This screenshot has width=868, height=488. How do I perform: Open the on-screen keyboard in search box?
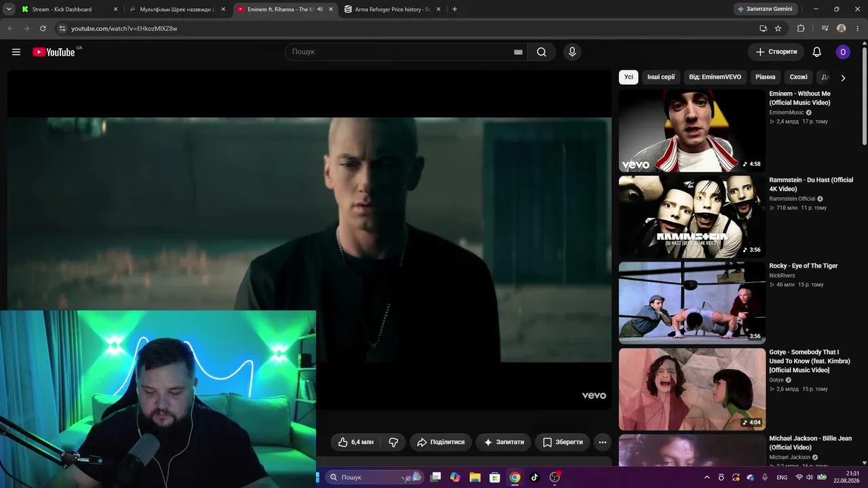tap(518, 52)
